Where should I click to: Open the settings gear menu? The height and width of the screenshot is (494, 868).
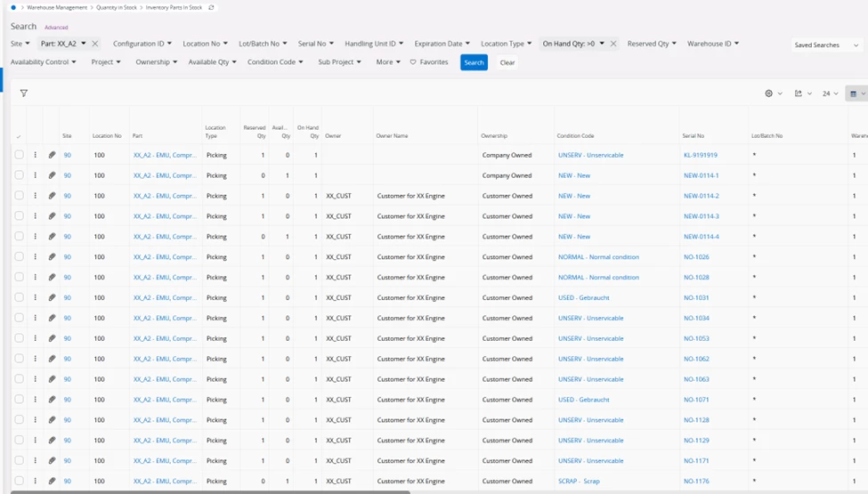tap(774, 93)
